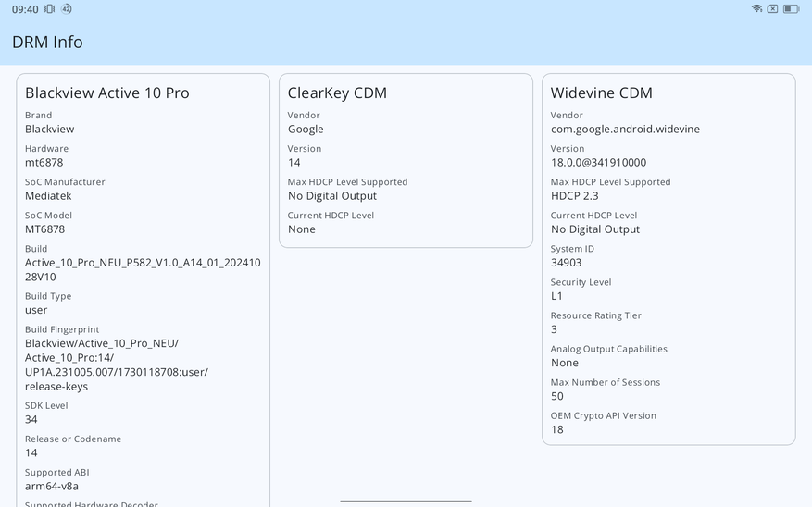This screenshot has height=507, width=812.
Task: Tap the Widevine version 18.0.0@341910000 value
Action: 598,163
